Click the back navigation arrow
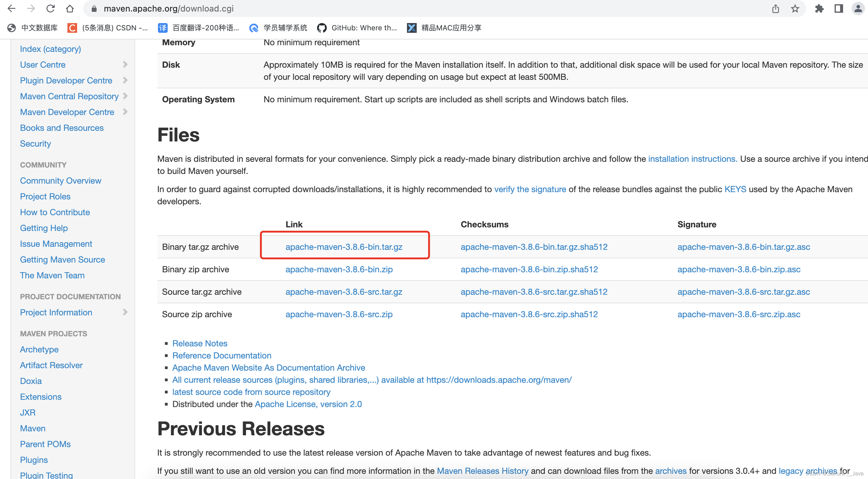This screenshot has width=868, height=479. [x=11, y=8]
